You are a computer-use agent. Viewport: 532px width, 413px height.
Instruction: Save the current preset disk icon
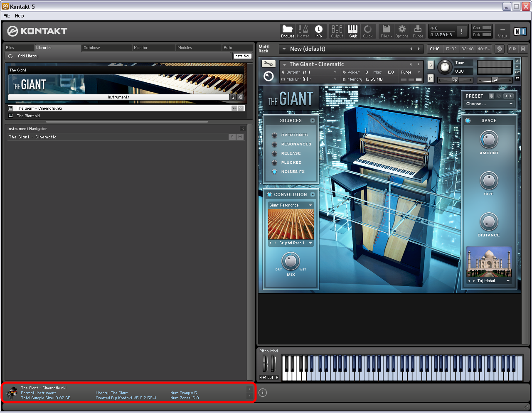click(x=491, y=96)
